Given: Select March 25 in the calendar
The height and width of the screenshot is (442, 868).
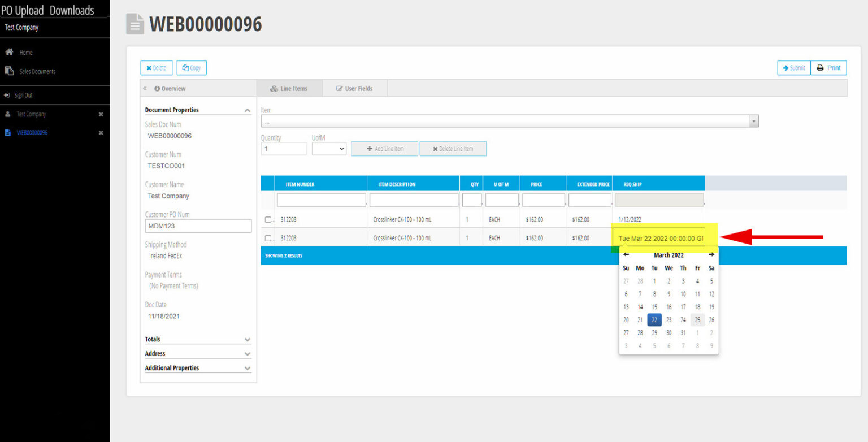Looking at the screenshot, I should (x=697, y=320).
